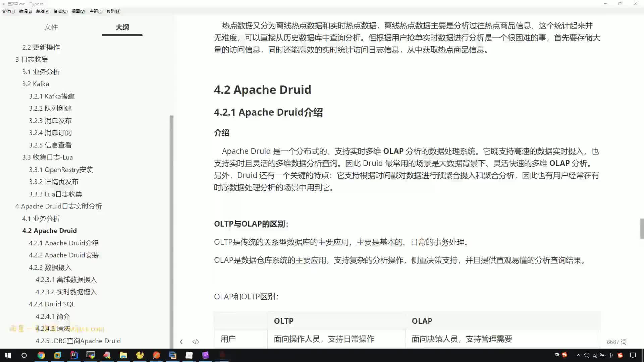Open the 帮助(H) menu
The image size is (644, 362).
click(x=113, y=11)
